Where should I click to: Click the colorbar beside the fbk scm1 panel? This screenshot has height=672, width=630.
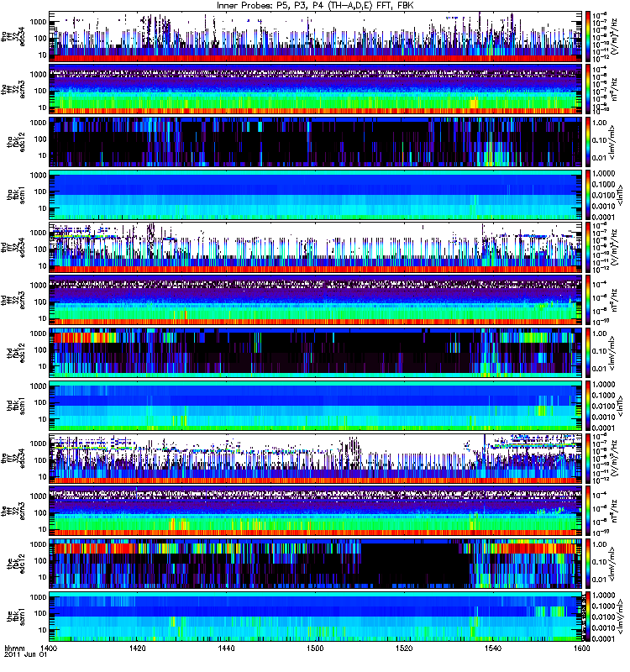tap(589, 617)
